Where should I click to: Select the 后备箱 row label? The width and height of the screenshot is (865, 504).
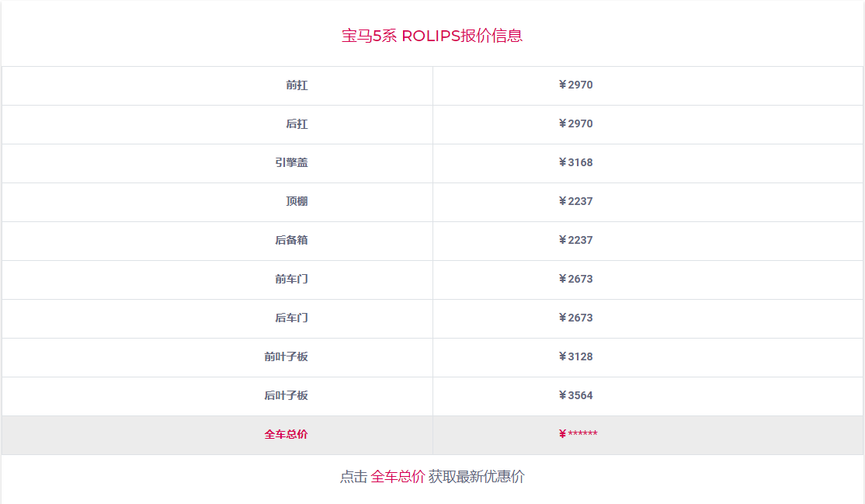291,241
